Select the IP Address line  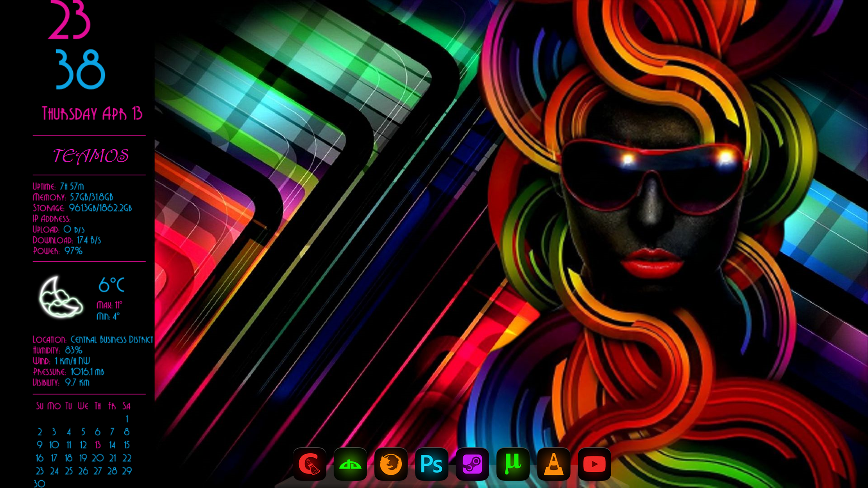pyautogui.click(x=52, y=219)
